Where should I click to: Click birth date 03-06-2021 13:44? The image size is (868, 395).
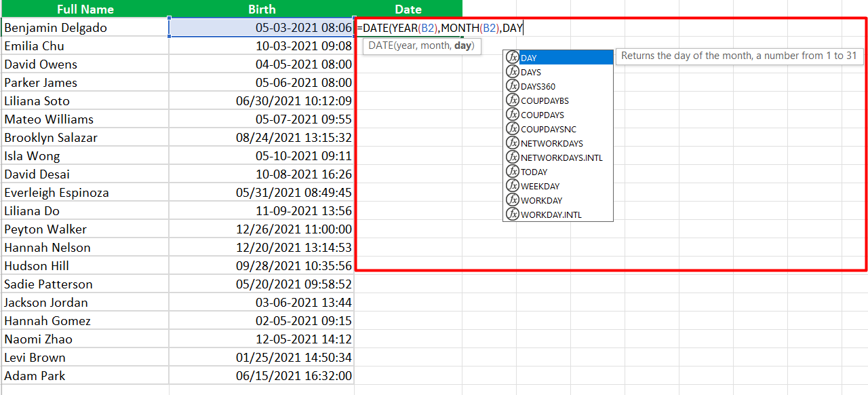tap(262, 303)
